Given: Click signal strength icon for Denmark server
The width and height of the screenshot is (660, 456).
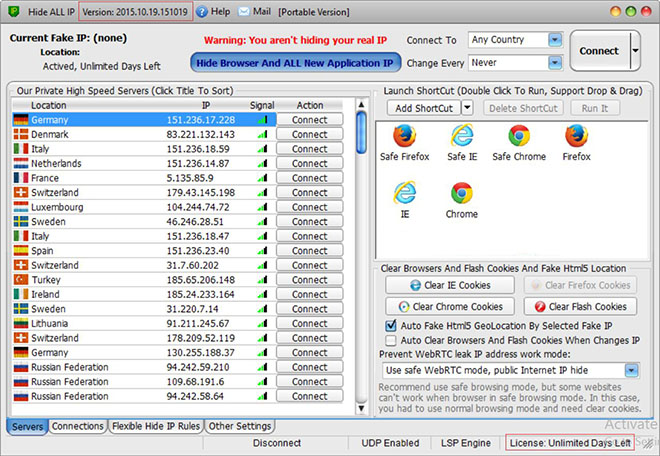Looking at the screenshot, I should tap(262, 134).
